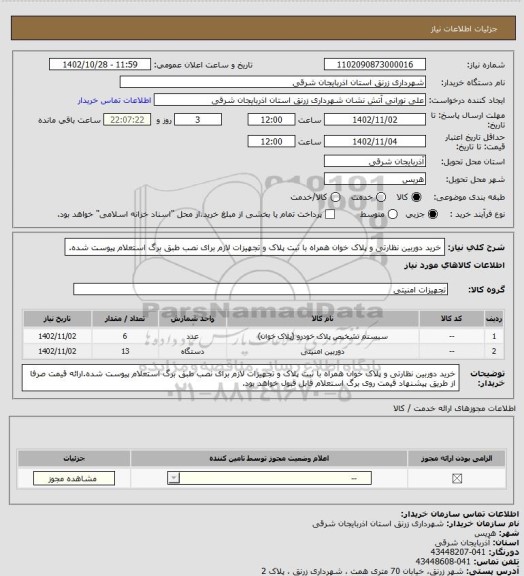
Task: Click the نام کالا column header
Action: (x=323, y=319)
